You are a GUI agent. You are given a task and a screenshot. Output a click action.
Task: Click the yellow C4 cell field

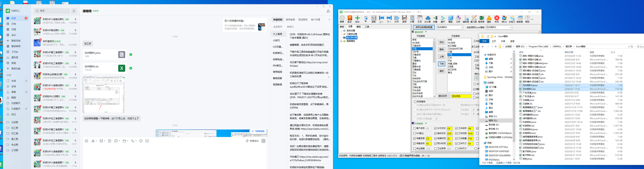point(450,128)
